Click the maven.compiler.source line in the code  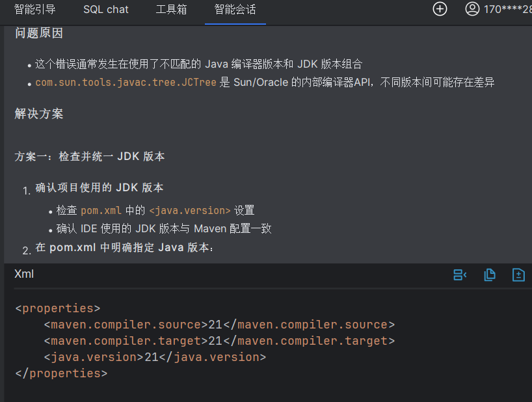219,325
